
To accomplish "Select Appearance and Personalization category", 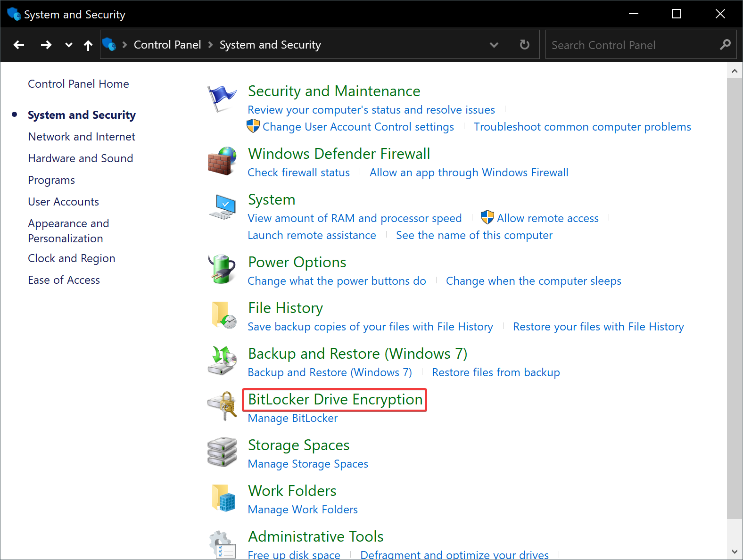I will (x=68, y=231).
